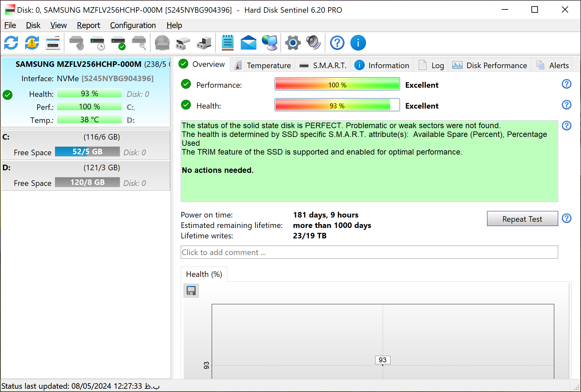Switch to the Information tab
Screen dimensions: 581x392
[x=382, y=66]
